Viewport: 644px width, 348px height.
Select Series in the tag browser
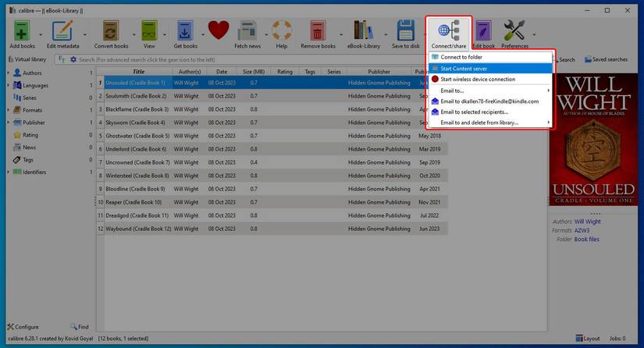click(x=29, y=98)
